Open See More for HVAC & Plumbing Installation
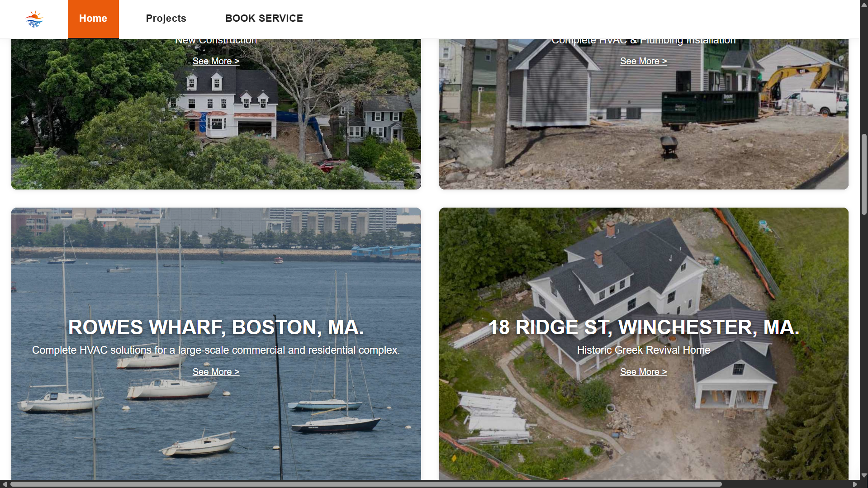This screenshot has height=488, width=868. (x=643, y=61)
